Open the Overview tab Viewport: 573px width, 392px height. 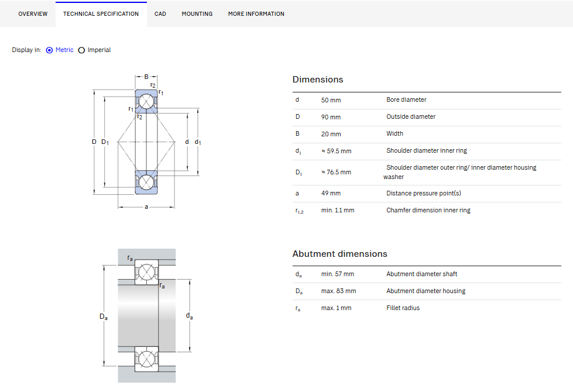(x=33, y=14)
